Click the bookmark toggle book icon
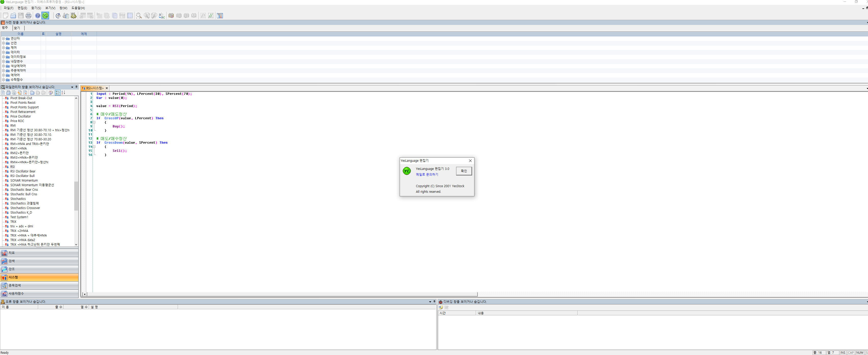The height and width of the screenshot is (355, 868). pyautogui.click(x=171, y=16)
